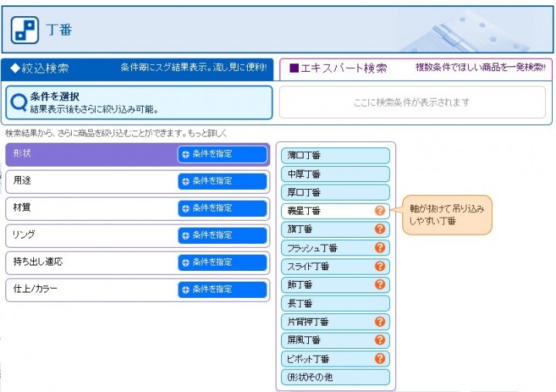Open the 用途 condition row

coord(137,181)
